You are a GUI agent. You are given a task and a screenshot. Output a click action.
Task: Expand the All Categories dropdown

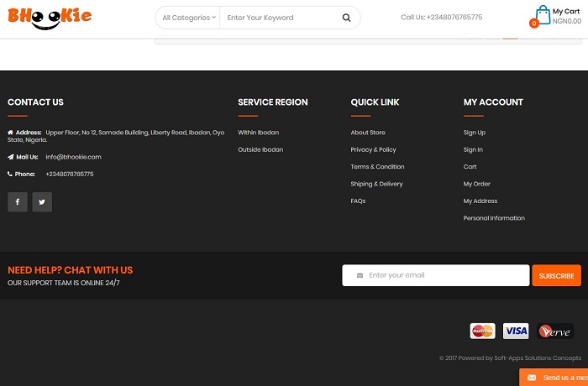[x=188, y=18]
